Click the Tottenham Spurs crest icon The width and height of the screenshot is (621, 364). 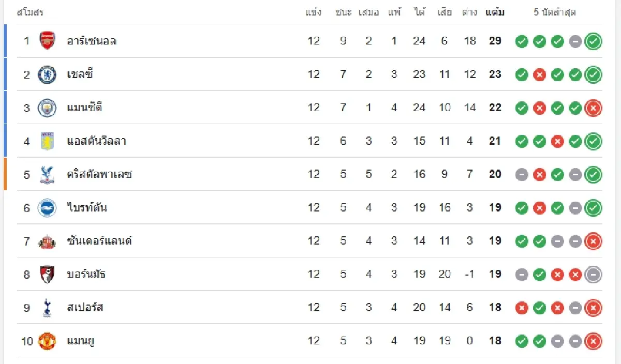(47, 308)
